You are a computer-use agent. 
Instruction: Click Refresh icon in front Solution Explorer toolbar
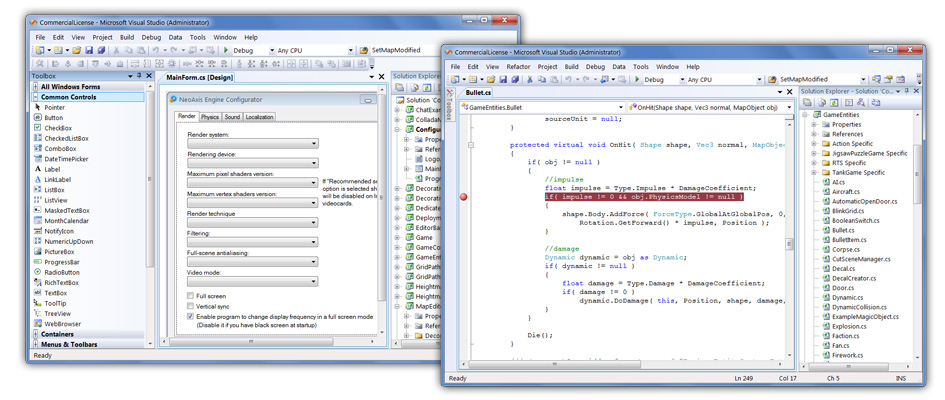[834, 102]
